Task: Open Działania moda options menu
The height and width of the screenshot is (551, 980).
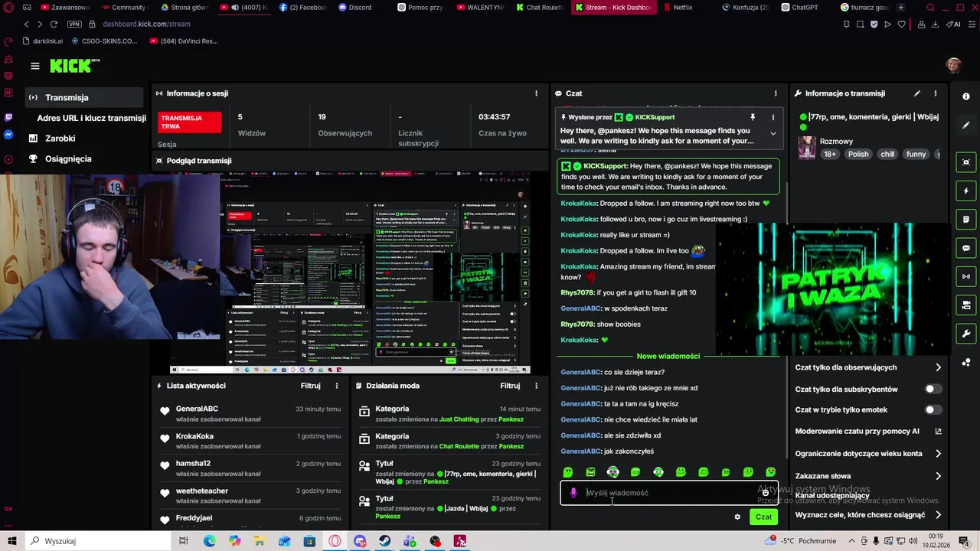Action: tap(536, 386)
